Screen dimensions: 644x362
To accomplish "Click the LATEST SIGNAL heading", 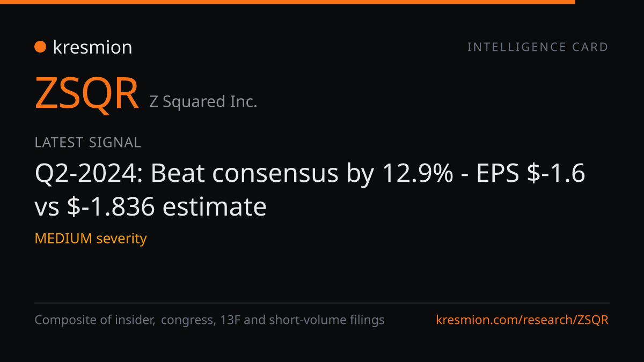I will [x=87, y=142].
